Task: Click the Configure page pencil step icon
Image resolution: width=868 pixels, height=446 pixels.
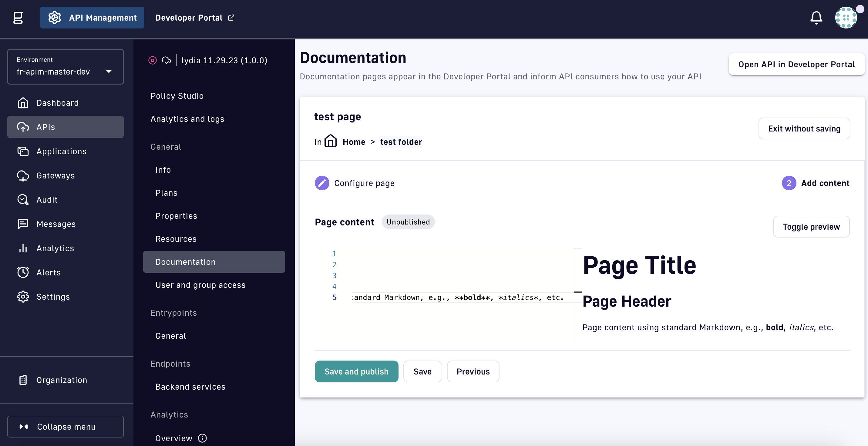Action: [322, 183]
